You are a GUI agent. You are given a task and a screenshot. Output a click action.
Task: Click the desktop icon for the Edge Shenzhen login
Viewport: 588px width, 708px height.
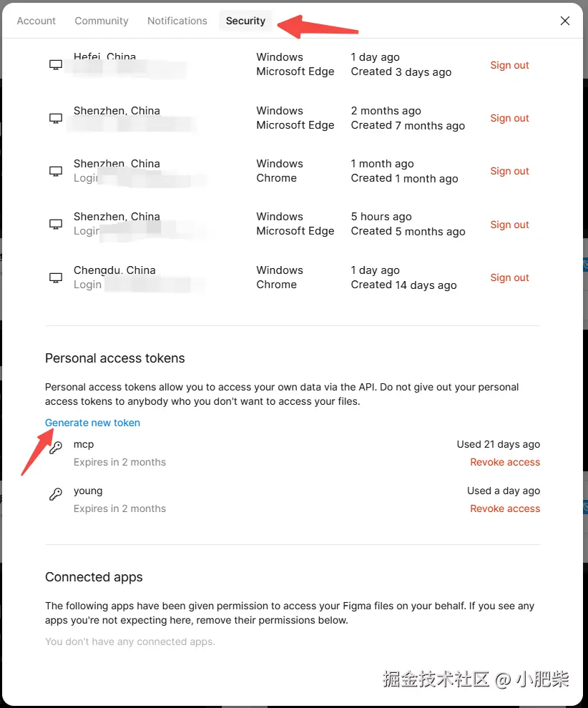55,224
